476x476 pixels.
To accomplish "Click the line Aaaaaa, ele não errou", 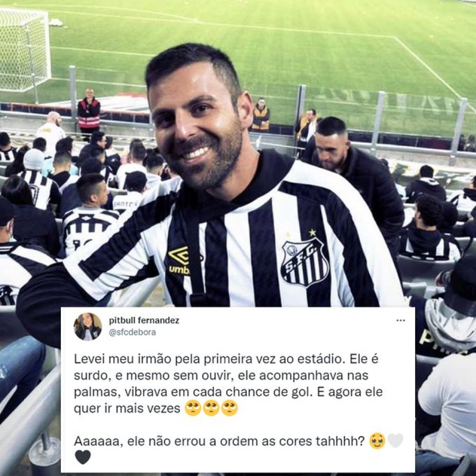I will [219, 441].
